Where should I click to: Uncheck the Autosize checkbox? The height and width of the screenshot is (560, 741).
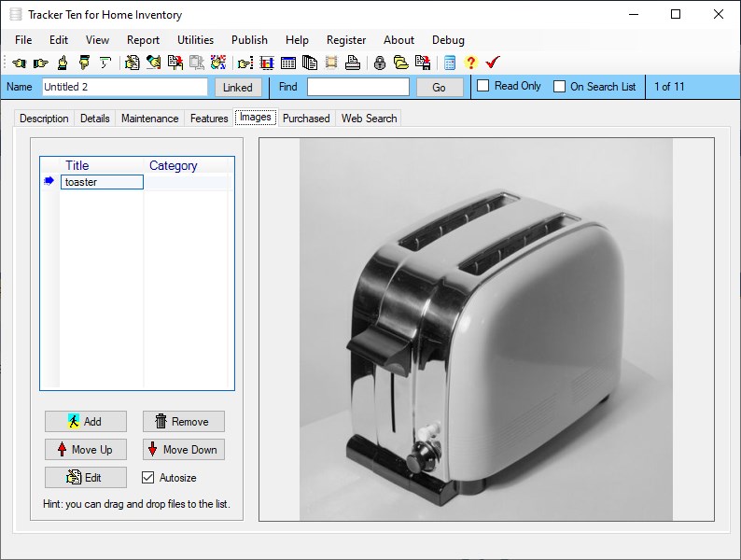147,478
